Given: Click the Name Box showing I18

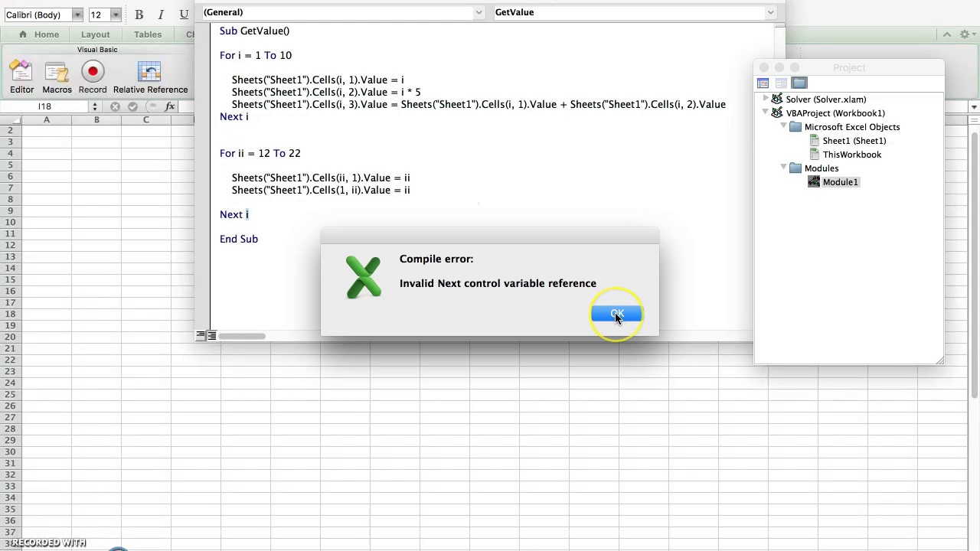Looking at the screenshot, I should [x=44, y=106].
